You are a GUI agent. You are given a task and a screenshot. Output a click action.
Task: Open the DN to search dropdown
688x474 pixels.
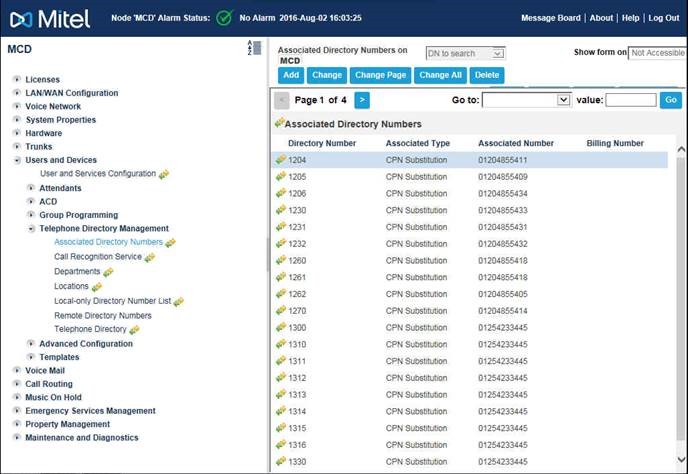pyautogui.click(x=497, y=54)
